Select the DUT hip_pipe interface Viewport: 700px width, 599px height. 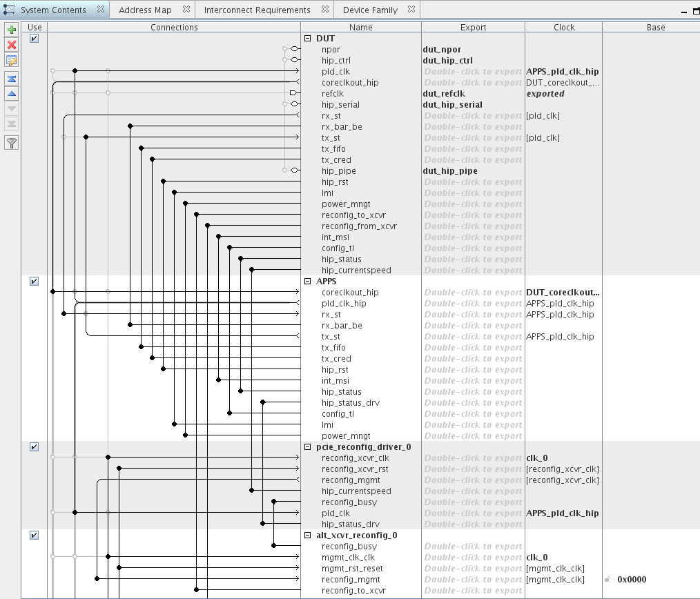coord(338,171)
